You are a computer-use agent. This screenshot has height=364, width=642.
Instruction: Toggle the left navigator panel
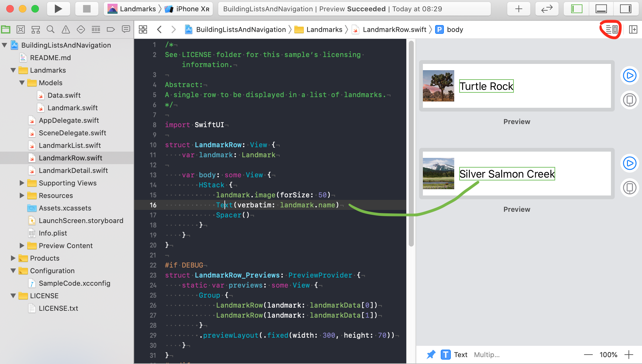tap(576, 9)
